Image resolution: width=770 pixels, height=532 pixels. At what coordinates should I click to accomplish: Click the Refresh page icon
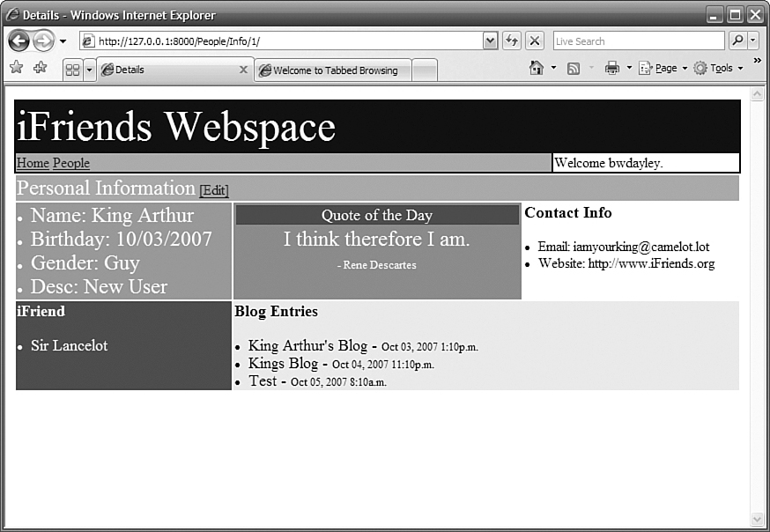512,41
